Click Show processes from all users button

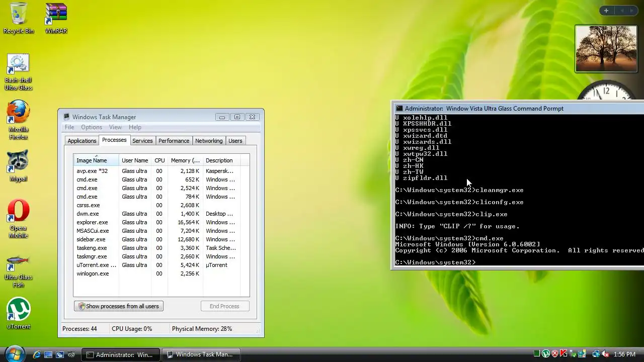tap(119, 306)
